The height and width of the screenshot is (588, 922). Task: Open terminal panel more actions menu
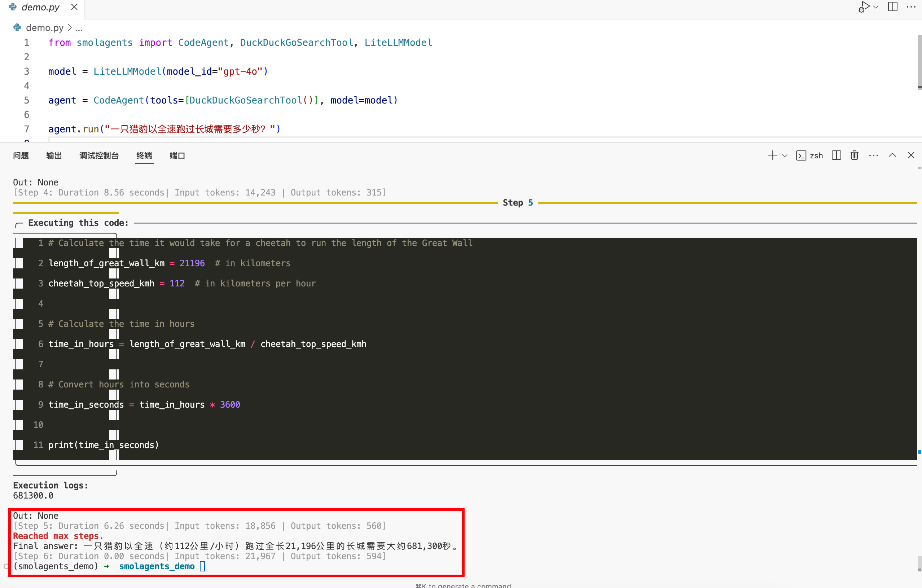pos(873,155)
